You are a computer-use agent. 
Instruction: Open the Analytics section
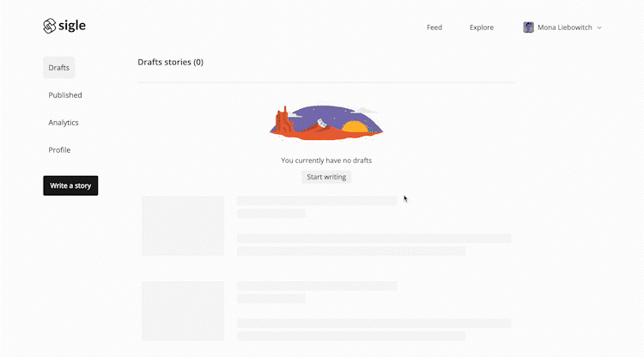[x=64, y=123]
